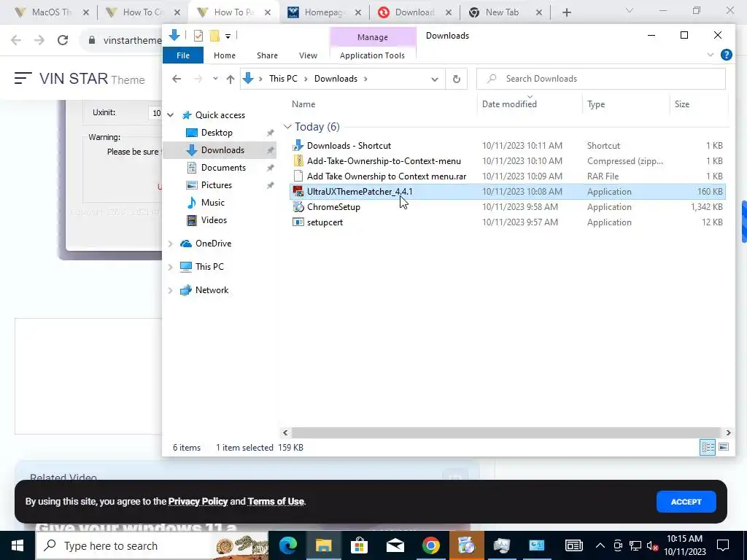Open the Share ribbon tab

pos(267,55)
